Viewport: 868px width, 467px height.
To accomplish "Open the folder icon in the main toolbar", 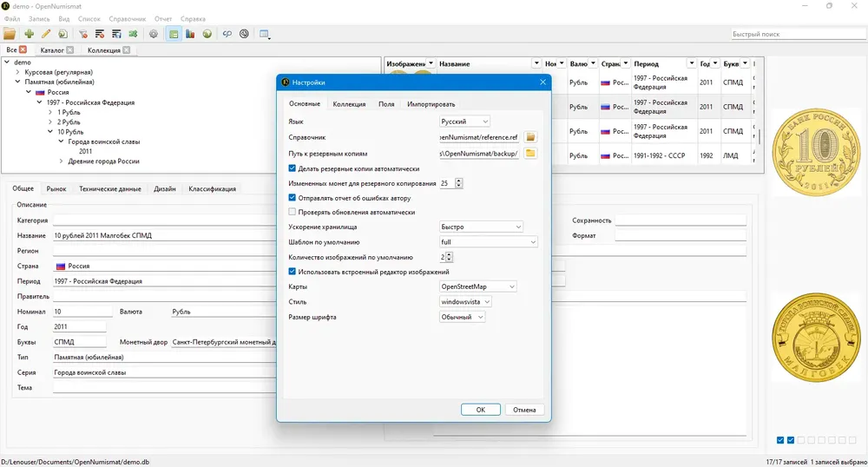I will [10, 34].
